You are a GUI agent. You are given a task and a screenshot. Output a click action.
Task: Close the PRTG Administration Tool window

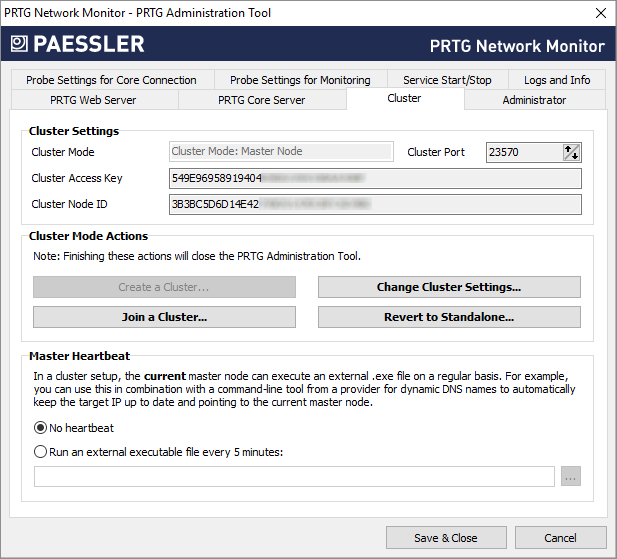(x=599, y=13)
